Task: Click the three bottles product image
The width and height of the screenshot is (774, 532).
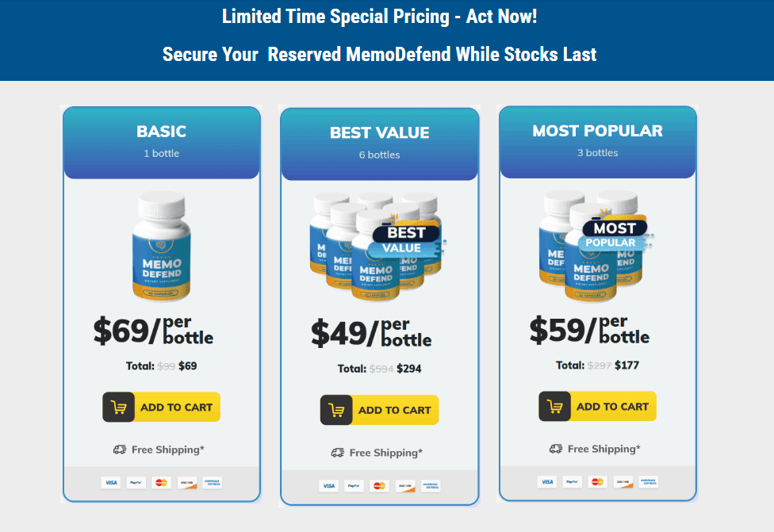Action: coord(595,246)
